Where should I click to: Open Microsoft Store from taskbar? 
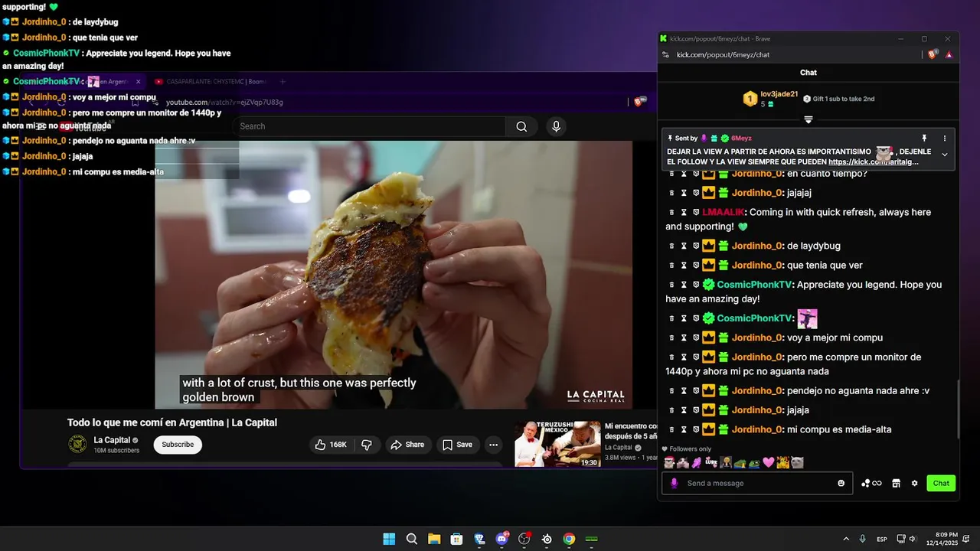coord(457,539)
